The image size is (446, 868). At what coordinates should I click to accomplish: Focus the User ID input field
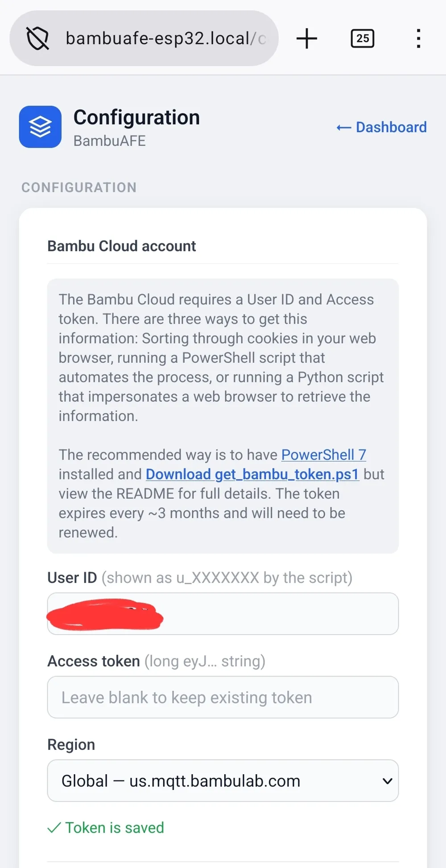(x=223, y=614)
